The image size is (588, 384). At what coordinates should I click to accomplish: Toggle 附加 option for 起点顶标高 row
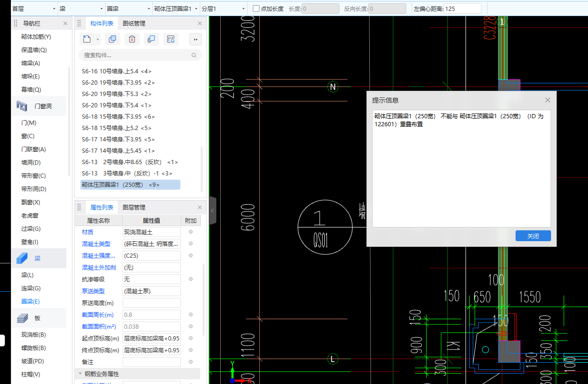[191, 338]
